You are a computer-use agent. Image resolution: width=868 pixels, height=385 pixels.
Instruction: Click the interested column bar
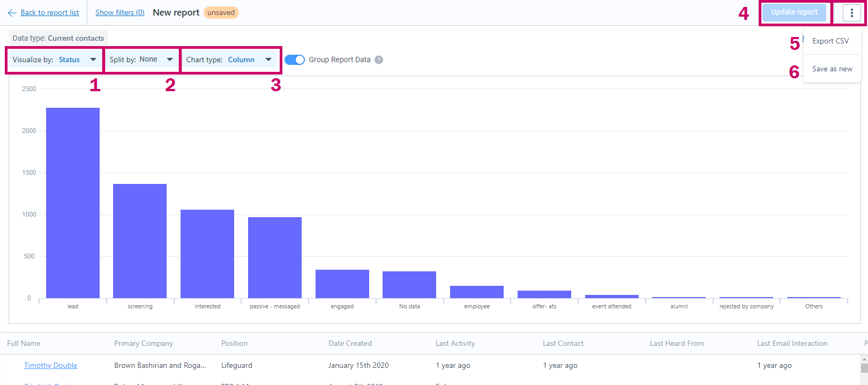(x=207, y=254)
